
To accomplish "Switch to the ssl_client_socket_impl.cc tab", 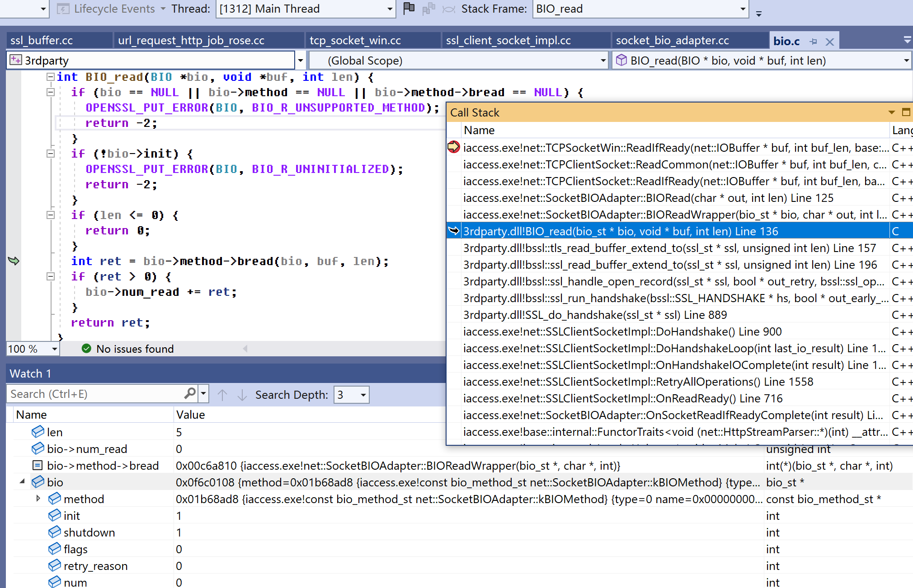I will tap(526, 40).
